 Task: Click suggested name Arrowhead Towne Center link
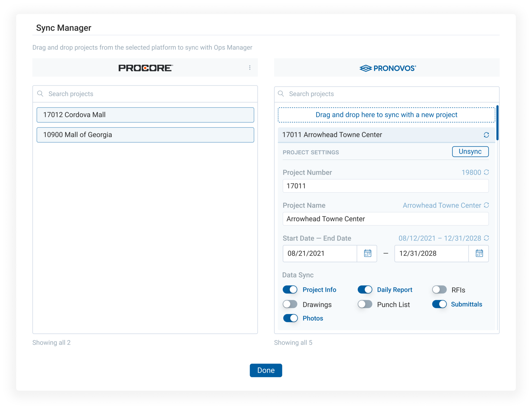click(x=442, y=205)
